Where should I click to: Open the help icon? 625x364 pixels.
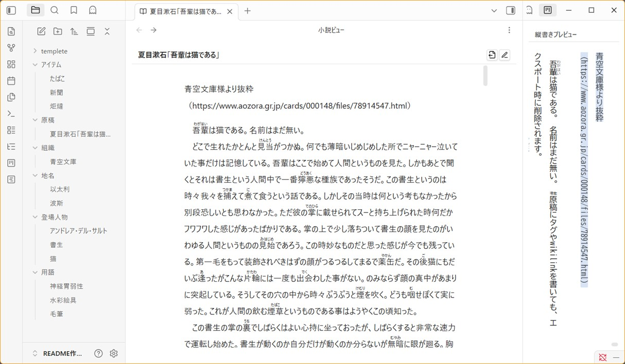[x=98, y=353]
